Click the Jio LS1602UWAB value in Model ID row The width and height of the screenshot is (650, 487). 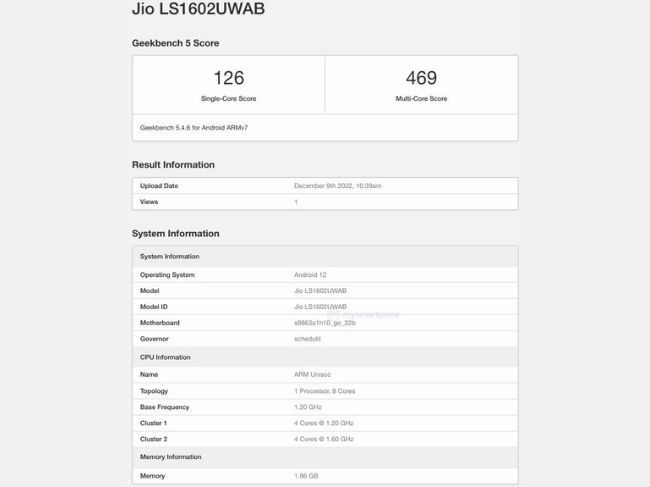[320, 307]
